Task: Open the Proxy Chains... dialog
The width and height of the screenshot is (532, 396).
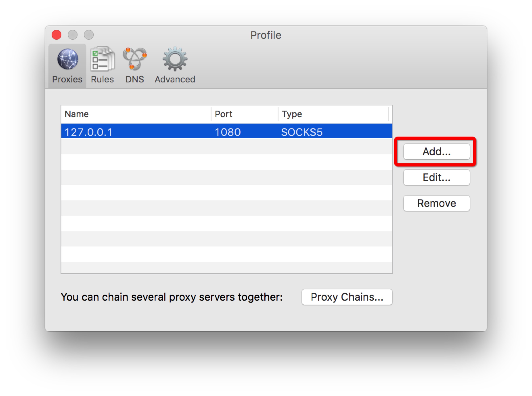Action: tap(347, 297)
